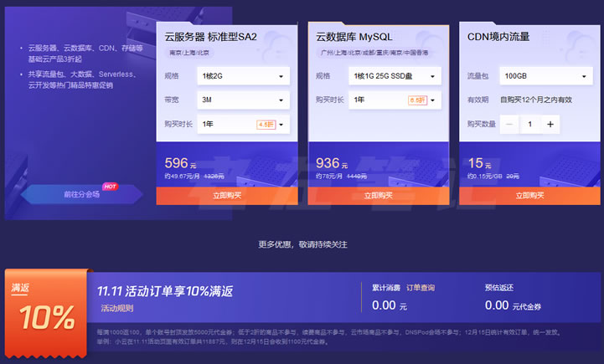This screenshot has width=604, height=364.
Task: Click the 自购买12个月之内有效 text
Action: point(536,100)
